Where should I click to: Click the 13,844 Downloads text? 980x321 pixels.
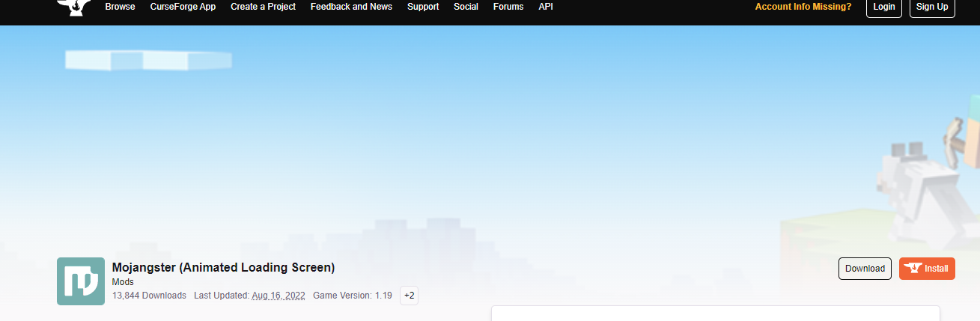[x=149, y=296]
